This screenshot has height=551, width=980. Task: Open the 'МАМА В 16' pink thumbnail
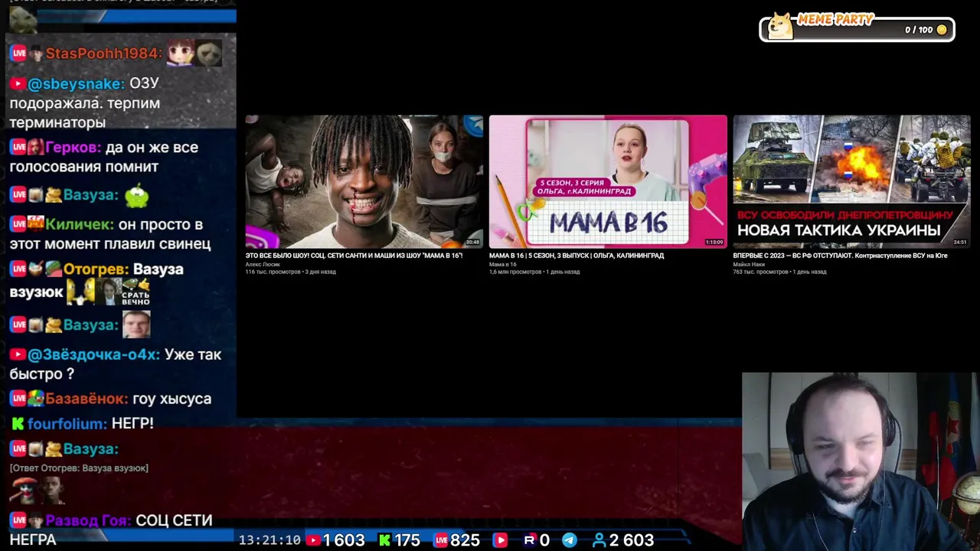click(x=608, y=181)
